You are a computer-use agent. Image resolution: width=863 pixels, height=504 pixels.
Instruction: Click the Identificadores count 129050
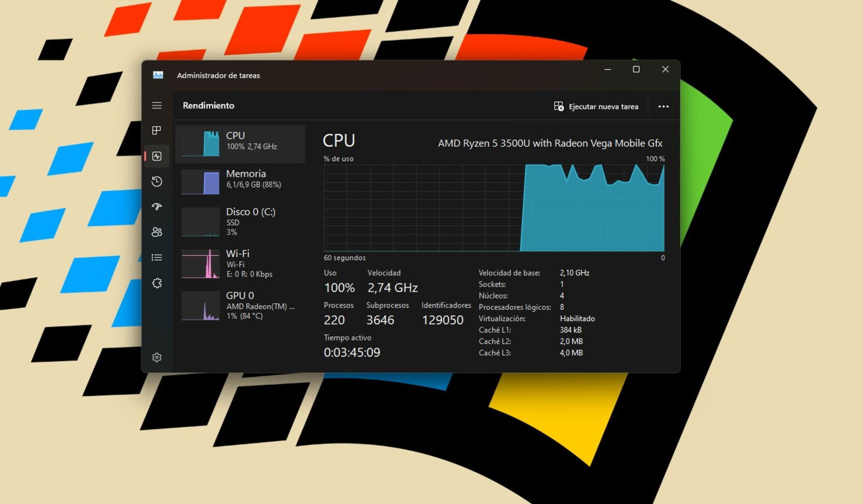[x=443, y=320]
